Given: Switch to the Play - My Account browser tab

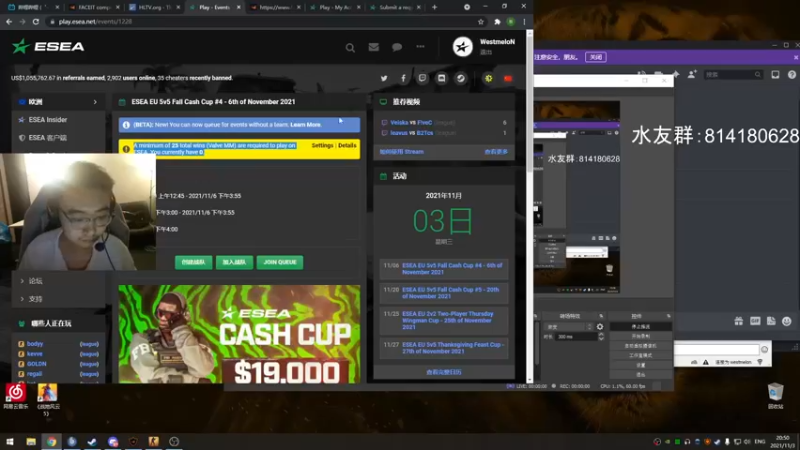Looking at the screenshot, I should (x=335, y=7).
